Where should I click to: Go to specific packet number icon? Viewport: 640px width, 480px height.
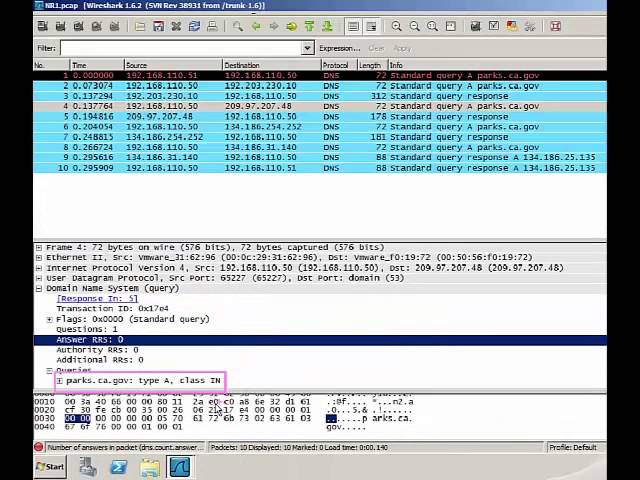[x=291, y=27]
